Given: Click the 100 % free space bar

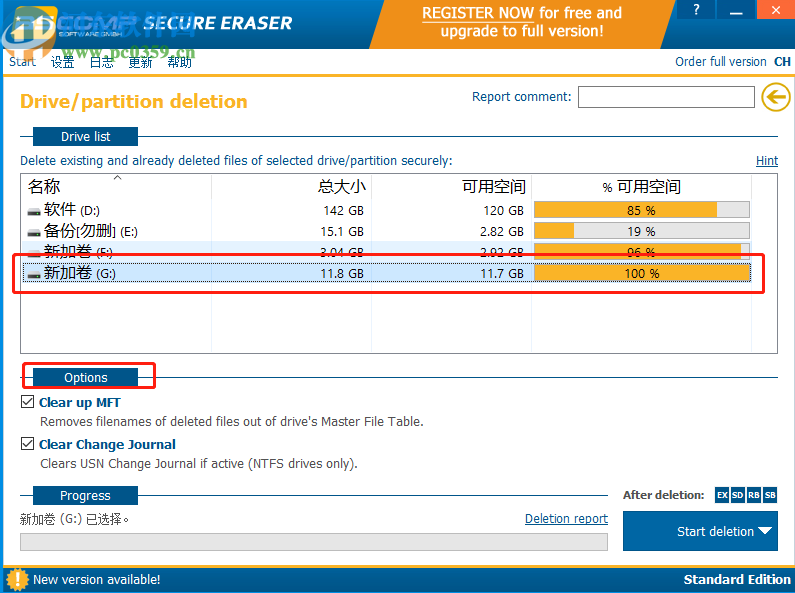Looking at the screenshot, I should 642,273.
